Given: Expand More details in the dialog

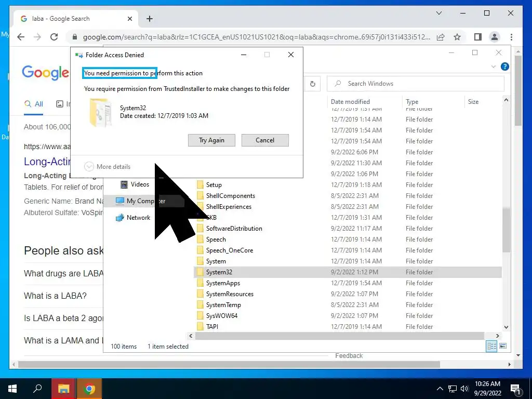Looking at the screenshot, I should point(107,167).
